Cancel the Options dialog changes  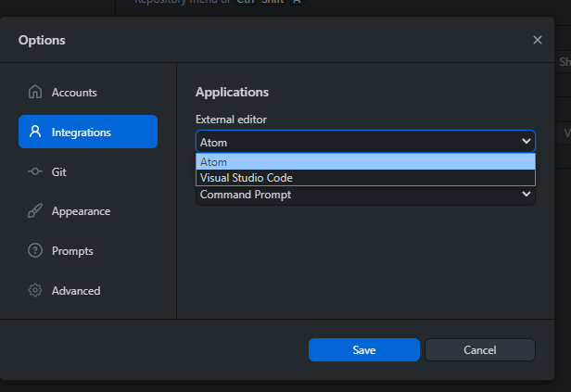pos(479,350)
